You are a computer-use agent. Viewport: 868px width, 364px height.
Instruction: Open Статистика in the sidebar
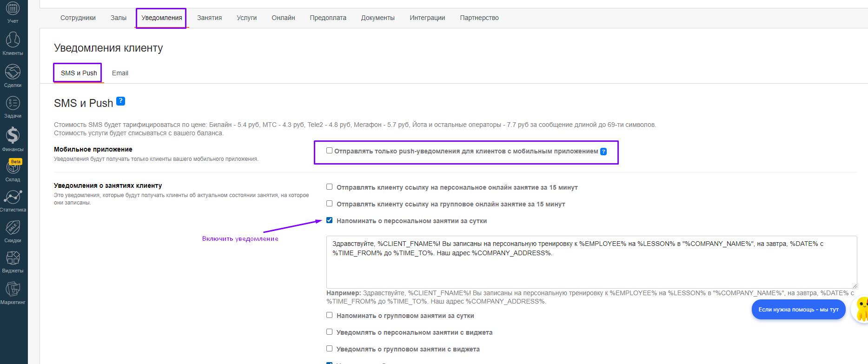[x=13, y=200]
